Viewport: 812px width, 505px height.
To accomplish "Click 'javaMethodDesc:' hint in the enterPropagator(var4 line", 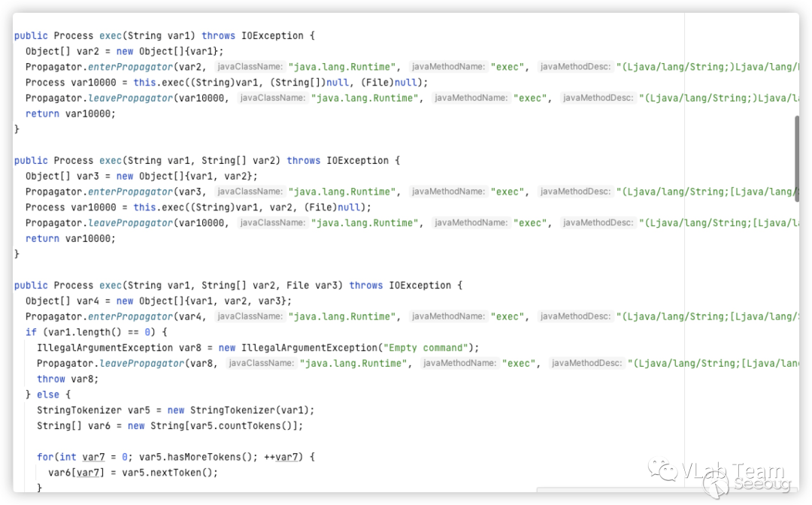I will [575, 316].
